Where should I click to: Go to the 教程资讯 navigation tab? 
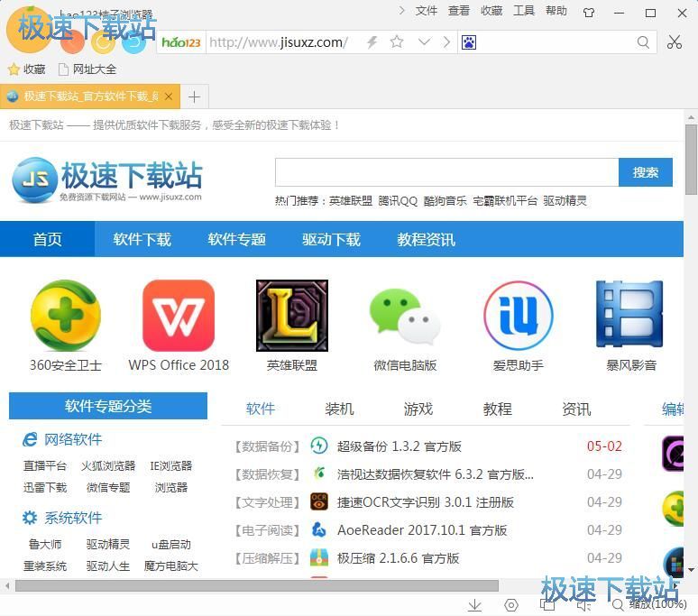click(x=426, y=240)
